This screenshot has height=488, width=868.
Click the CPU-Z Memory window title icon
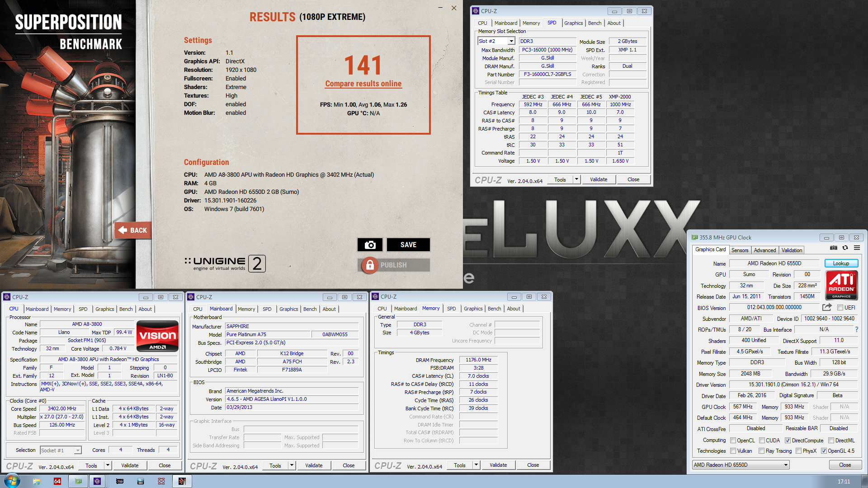[375, 297]
